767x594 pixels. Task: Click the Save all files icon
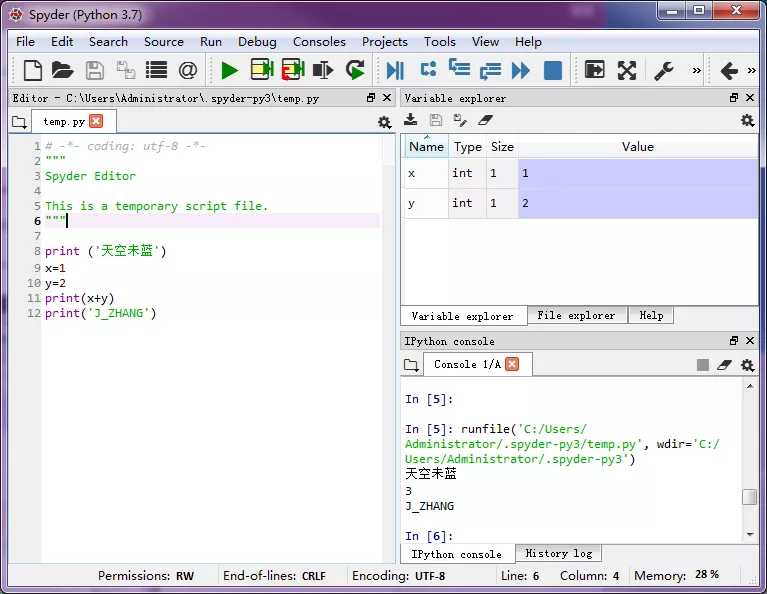126,70
